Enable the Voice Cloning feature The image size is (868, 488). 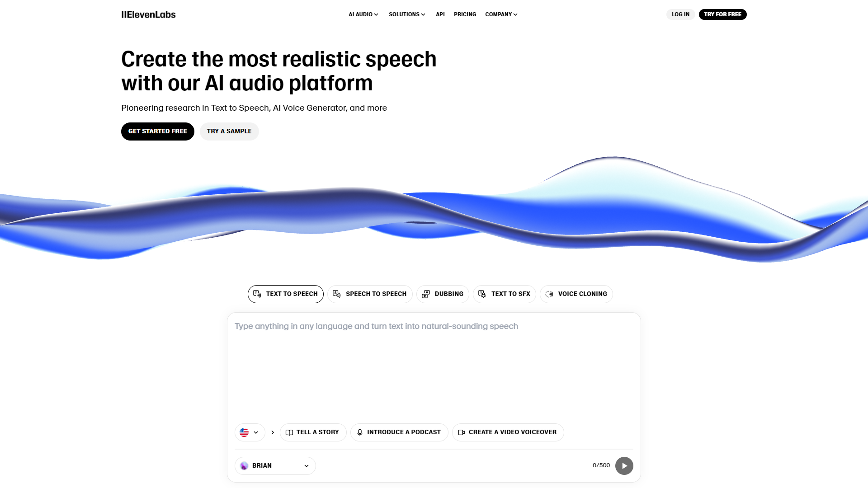click(x=576, y=293)
